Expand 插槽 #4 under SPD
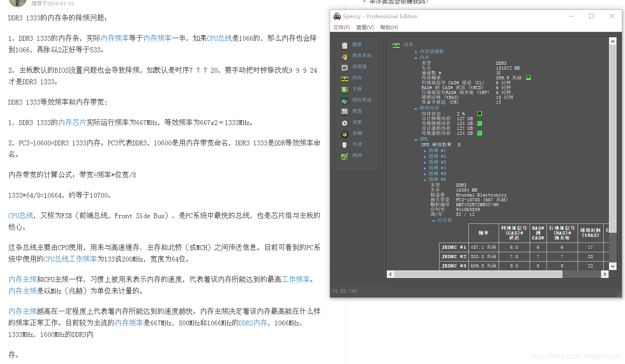The width and height of the screenshot is (625, 364). coord(425,168)
